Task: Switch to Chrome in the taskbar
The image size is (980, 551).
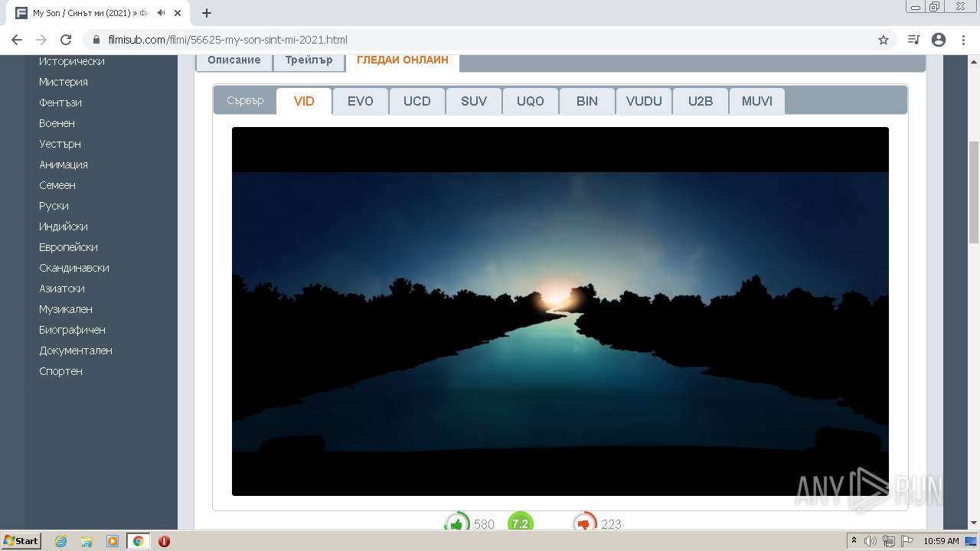Action: click(x=139, y=541)
